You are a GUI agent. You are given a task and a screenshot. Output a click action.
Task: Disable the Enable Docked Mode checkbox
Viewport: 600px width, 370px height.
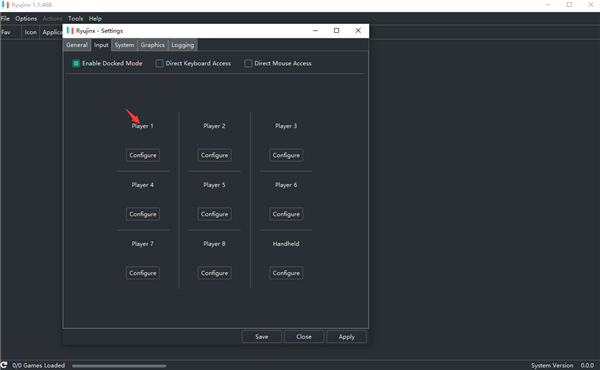tap(76, 64)
